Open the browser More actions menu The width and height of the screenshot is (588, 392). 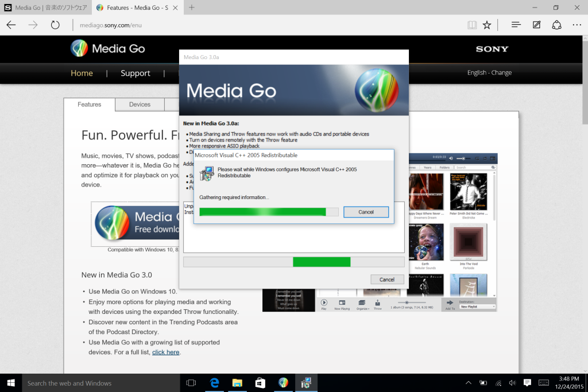[577, 25]
